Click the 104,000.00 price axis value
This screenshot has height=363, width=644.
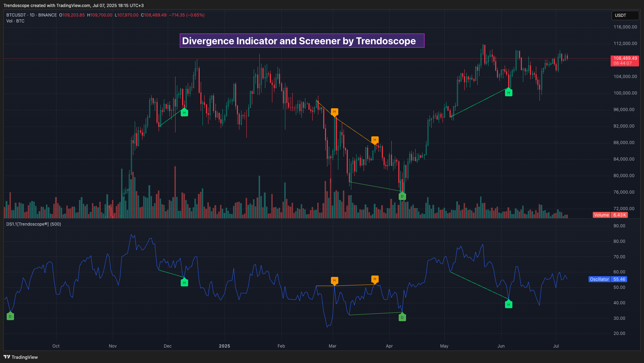tap(625, 77)
